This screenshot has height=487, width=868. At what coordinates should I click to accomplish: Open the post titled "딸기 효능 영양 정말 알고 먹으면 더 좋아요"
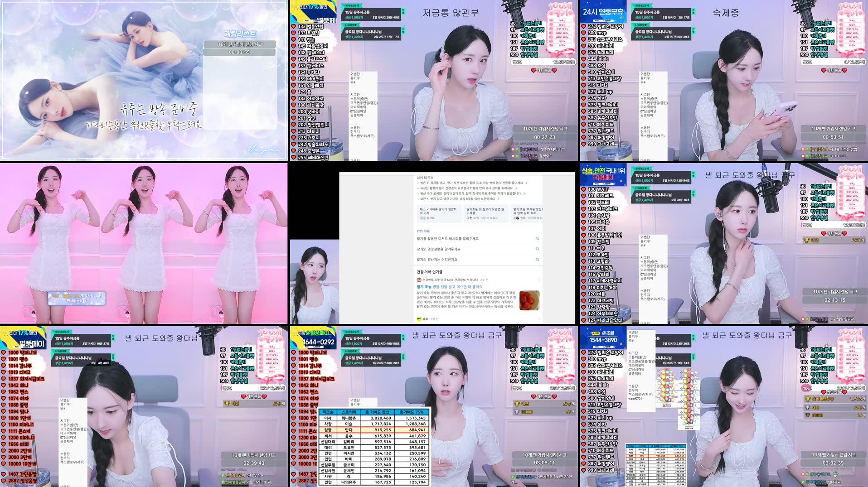pos(450,287)
